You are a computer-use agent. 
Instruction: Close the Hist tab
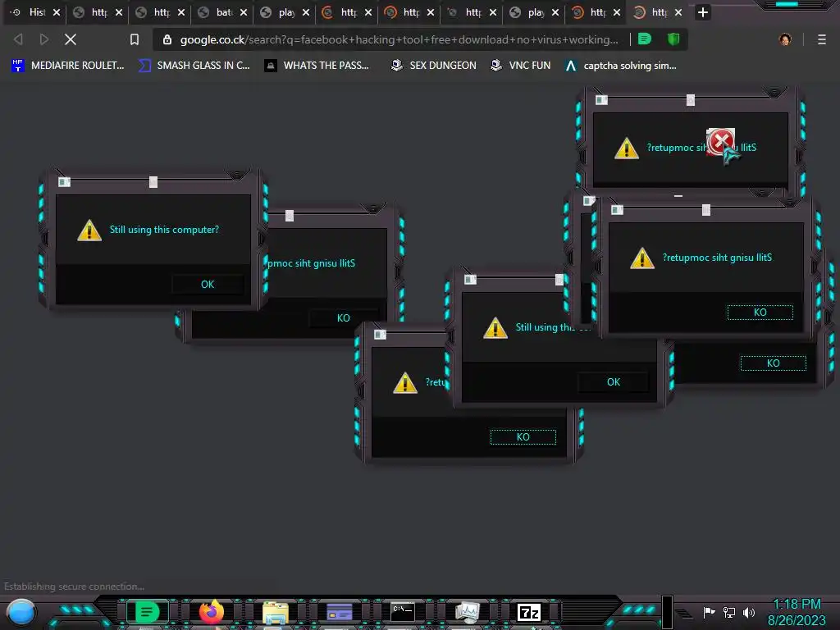(x=57, y=12)
